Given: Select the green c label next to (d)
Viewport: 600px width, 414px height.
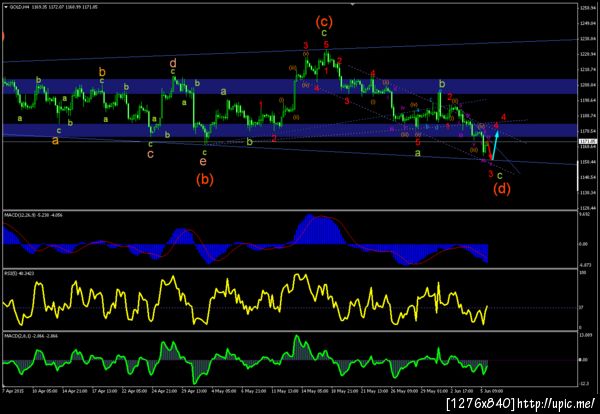Looking at the screenshot, I should tap(499, 175).
